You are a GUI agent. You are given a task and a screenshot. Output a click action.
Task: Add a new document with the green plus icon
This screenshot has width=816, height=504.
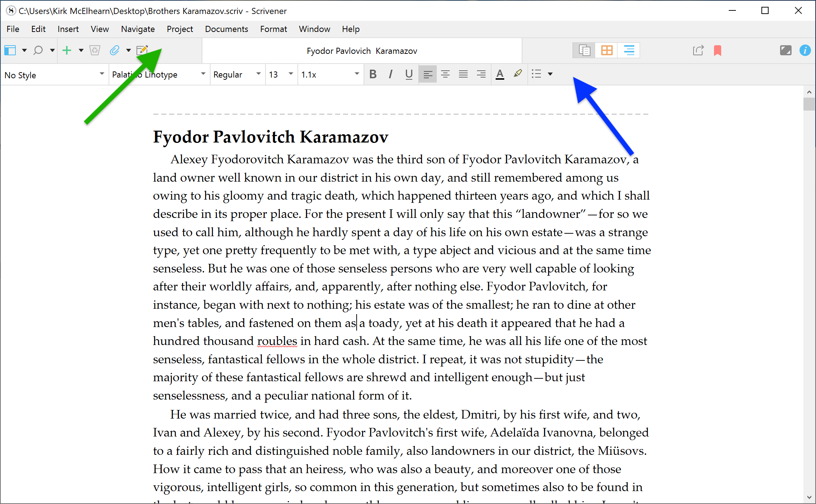point(67,50)
